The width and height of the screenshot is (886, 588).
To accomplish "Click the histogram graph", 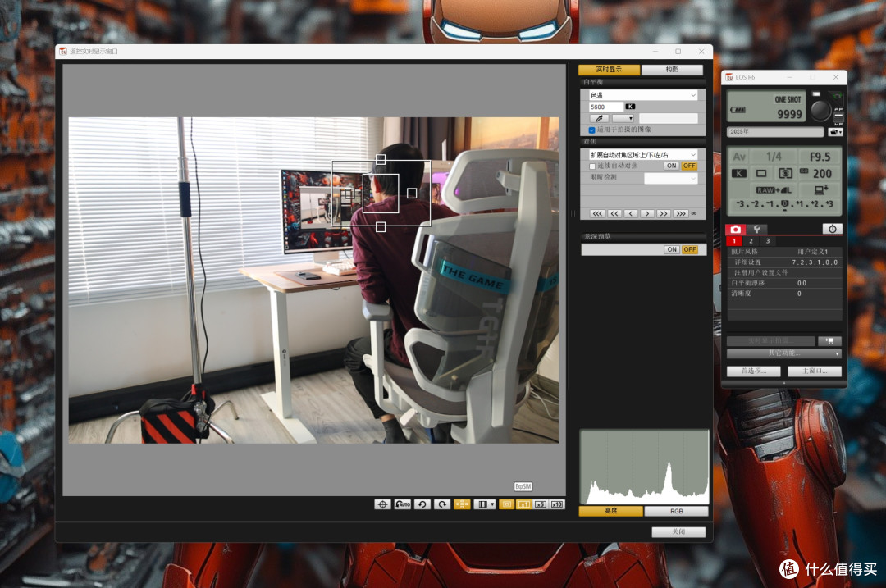I will click(x=644, y=467).
